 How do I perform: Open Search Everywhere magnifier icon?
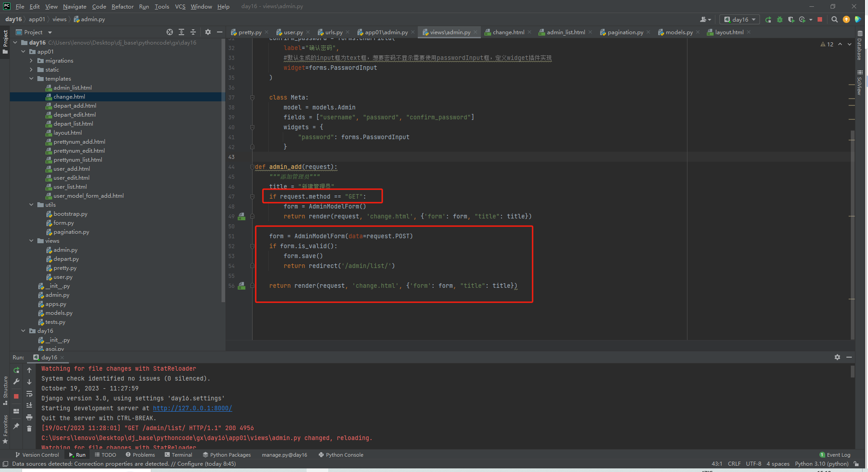tap(834, 19)
